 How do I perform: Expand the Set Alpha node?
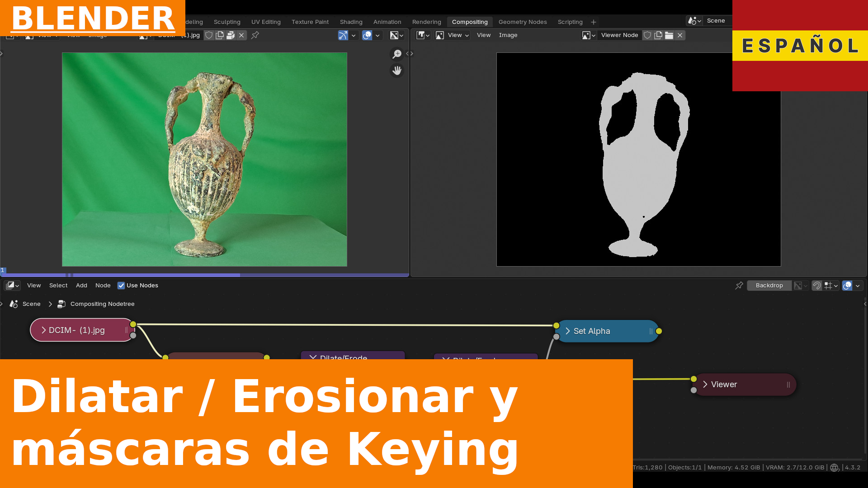coord(568,331)
